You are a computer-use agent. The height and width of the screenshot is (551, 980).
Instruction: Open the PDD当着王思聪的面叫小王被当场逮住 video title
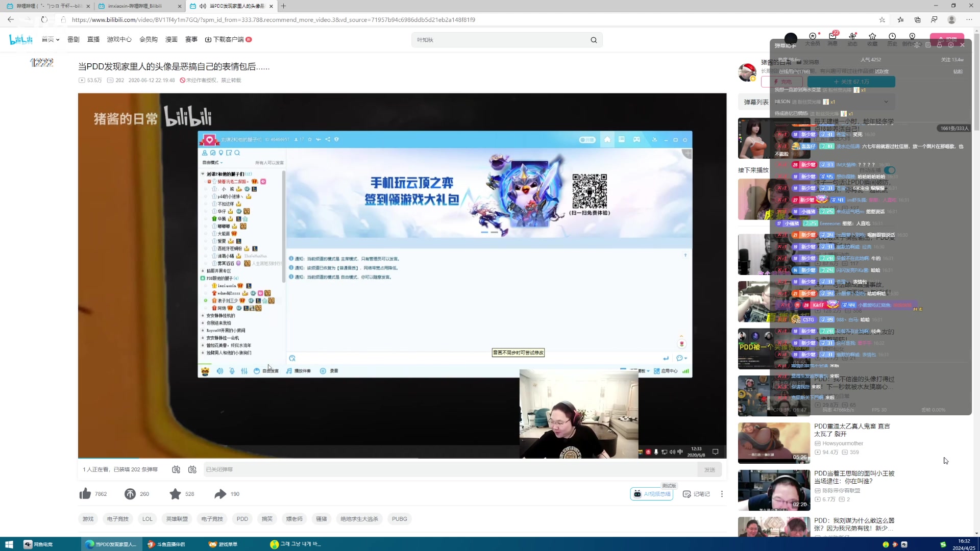(854, 477)
